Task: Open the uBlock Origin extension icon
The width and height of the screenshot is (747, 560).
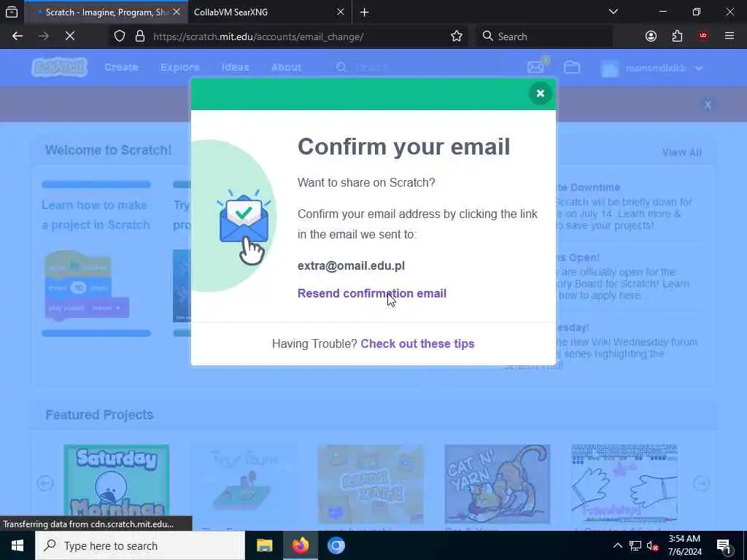Action: pos(703,36)
